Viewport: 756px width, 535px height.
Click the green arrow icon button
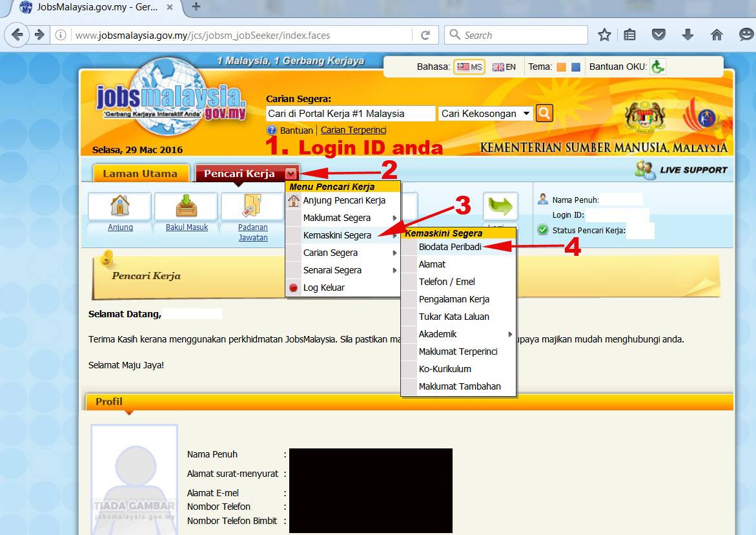[x=500, y=206]
